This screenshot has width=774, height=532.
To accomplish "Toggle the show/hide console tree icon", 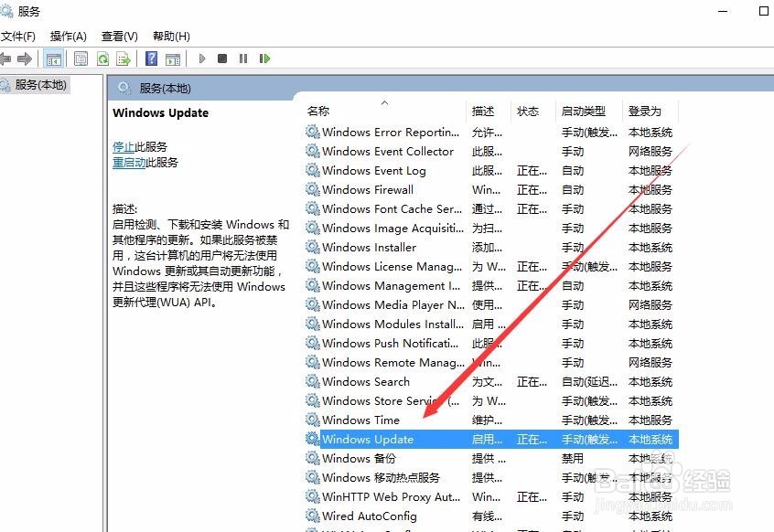I will point(53,59).
